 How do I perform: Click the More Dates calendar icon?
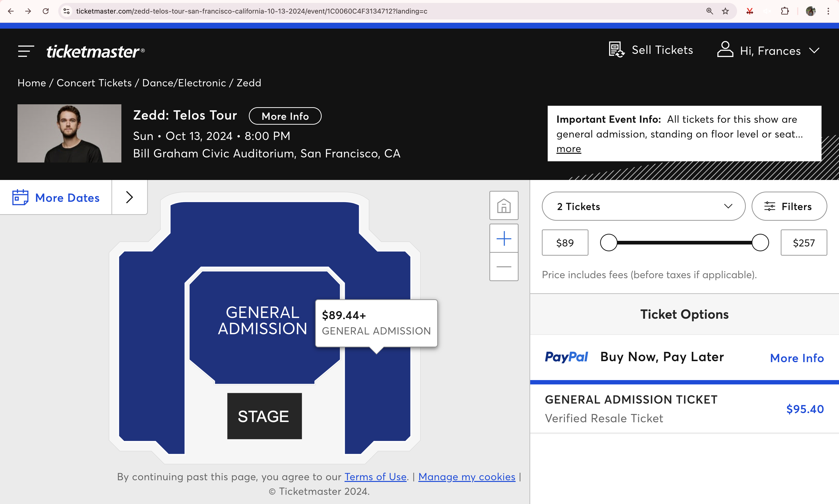[20, 197]
